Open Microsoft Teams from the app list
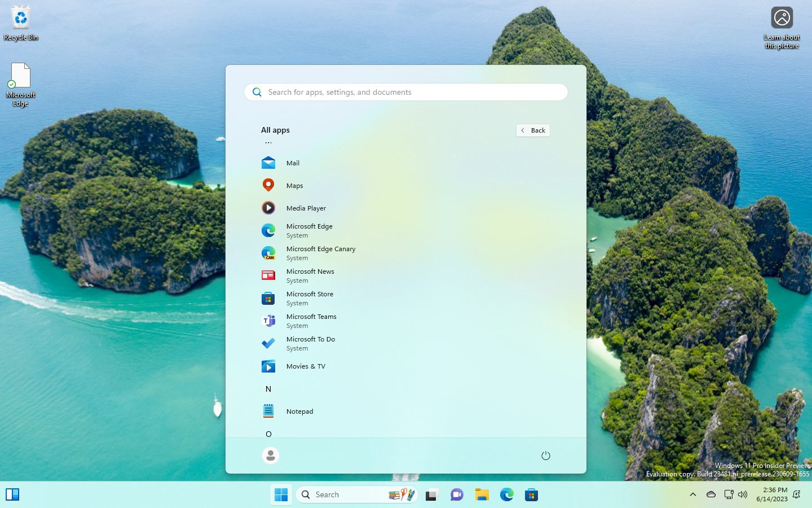 click(311, 321)
